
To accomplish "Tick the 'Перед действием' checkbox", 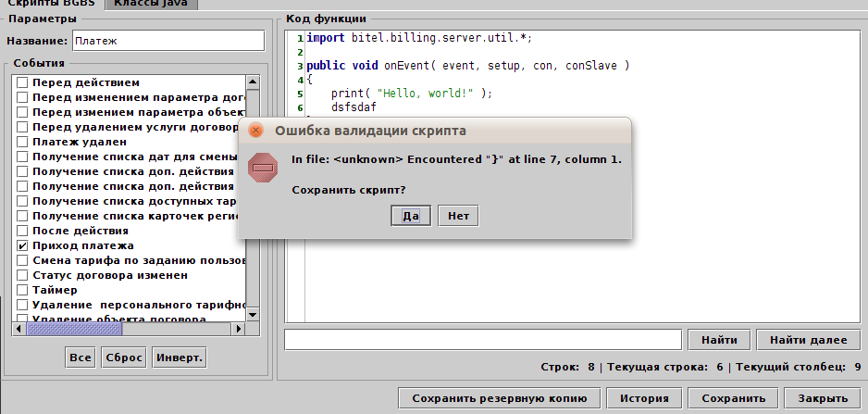I will pyautogui.click(x=22, y=82).
